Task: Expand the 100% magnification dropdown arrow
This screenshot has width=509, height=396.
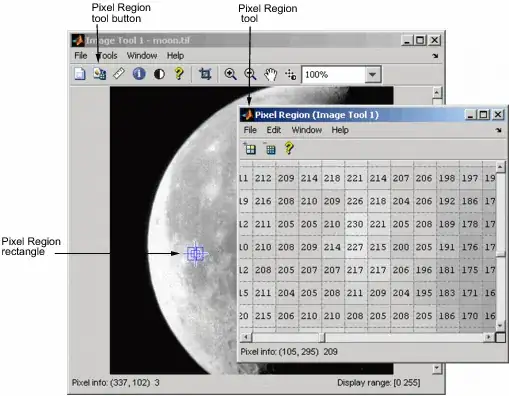Action: click(x=372, y=74)
